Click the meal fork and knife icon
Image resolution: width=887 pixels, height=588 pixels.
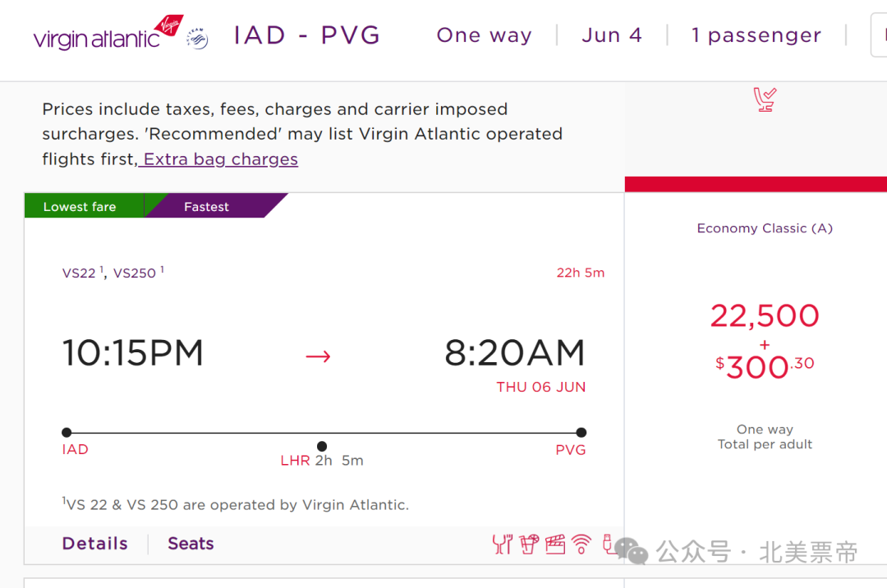pos(502,544)
